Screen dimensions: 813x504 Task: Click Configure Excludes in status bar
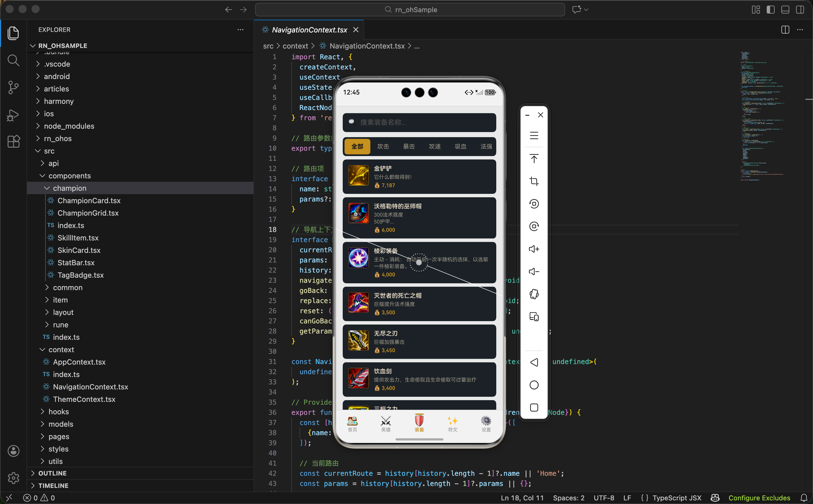click(759, 498)
